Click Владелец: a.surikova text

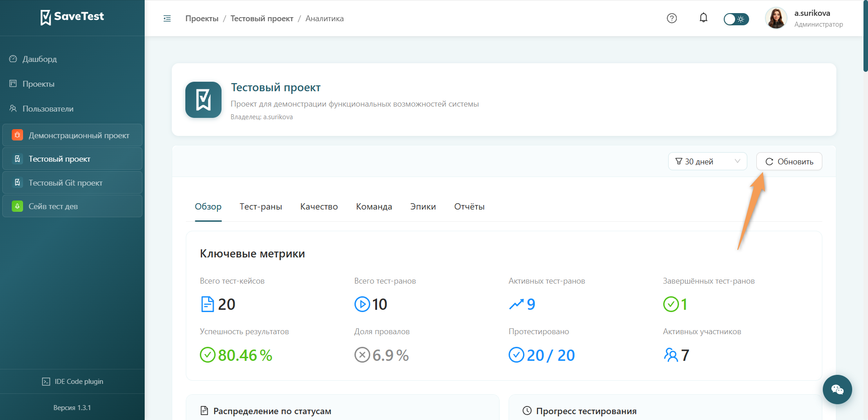tap(262, 117)
